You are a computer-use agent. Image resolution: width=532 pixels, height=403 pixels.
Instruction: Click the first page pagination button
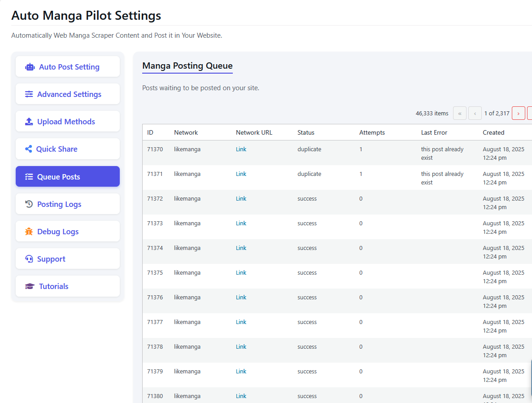pos(460,113)
